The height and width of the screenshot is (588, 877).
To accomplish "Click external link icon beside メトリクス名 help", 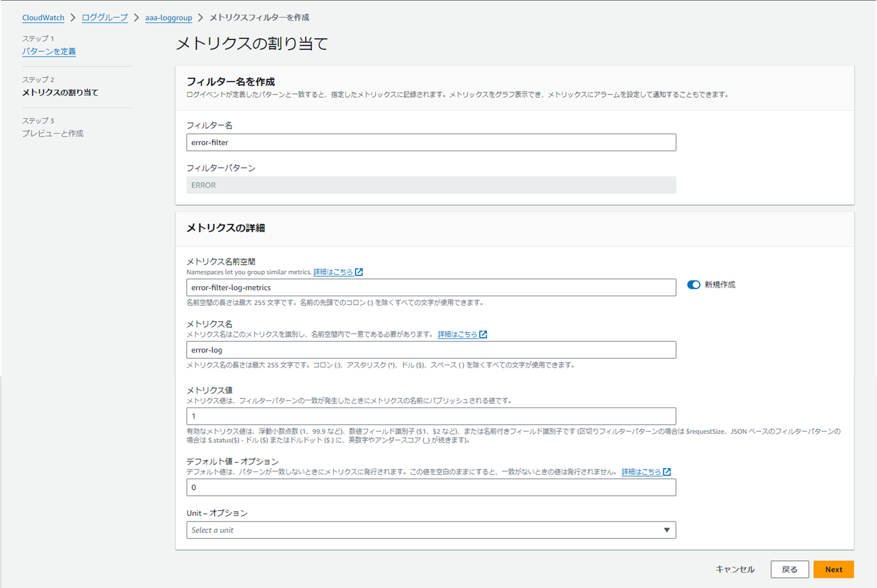I will (x=483, y=335).
